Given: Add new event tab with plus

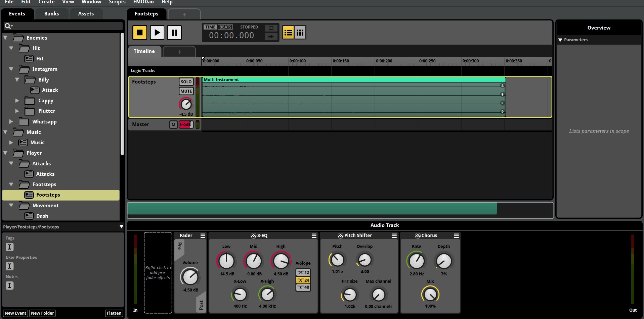Looking at the screenshot, I should [x=184, y=14].
